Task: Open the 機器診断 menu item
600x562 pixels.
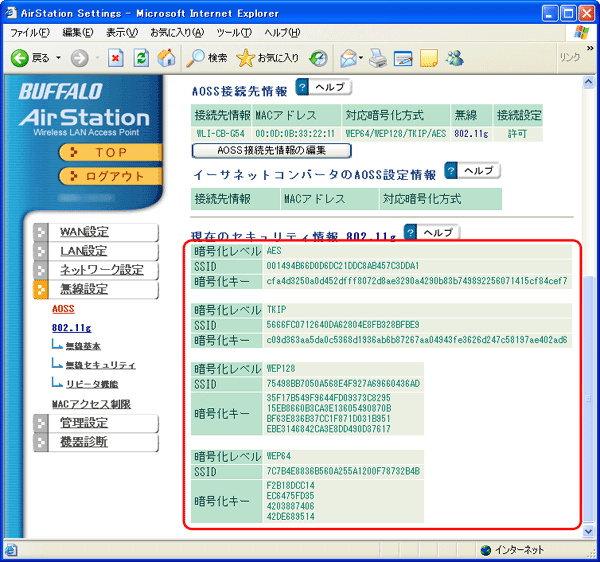Action: point(96,442)
